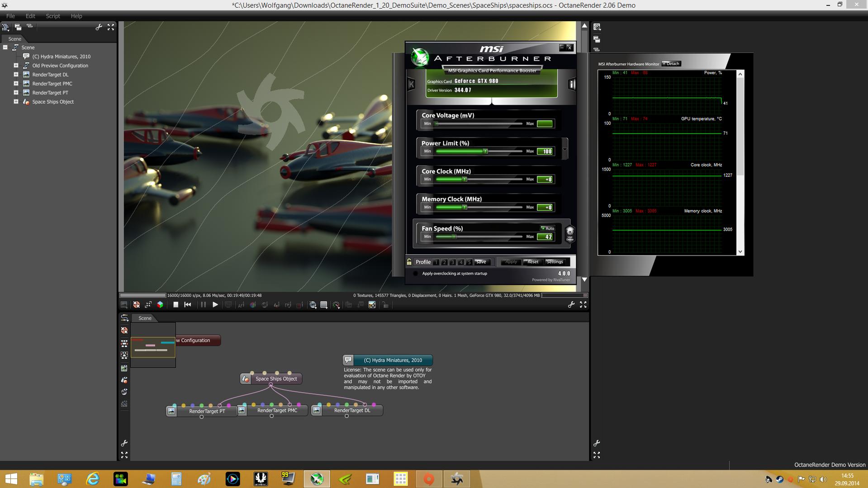
Task: Click the checkered save render image icon
Action: click(x=372, y=305)
